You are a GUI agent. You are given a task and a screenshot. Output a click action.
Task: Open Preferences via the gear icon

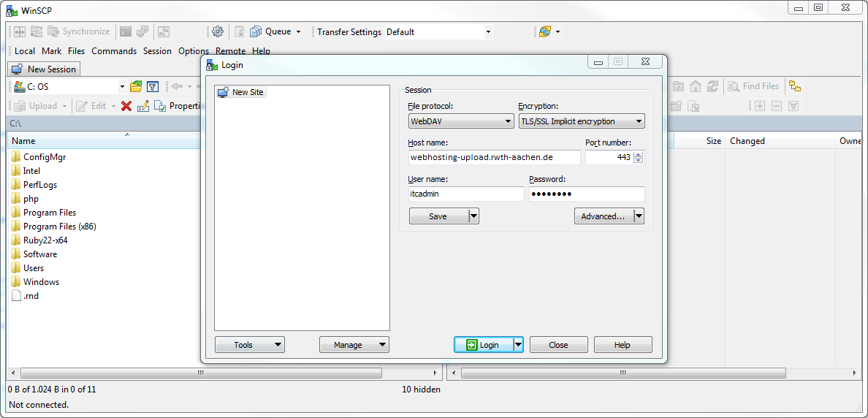point(217,31)
